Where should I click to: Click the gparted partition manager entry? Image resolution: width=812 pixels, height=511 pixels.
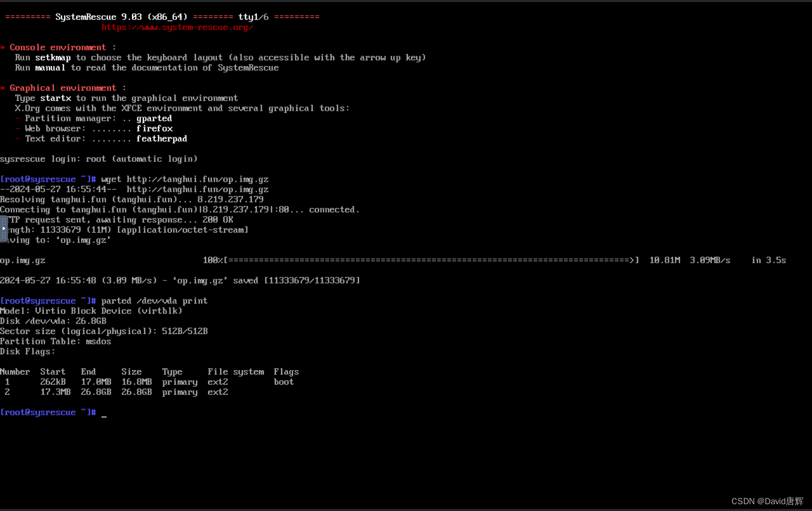(154, 118)
